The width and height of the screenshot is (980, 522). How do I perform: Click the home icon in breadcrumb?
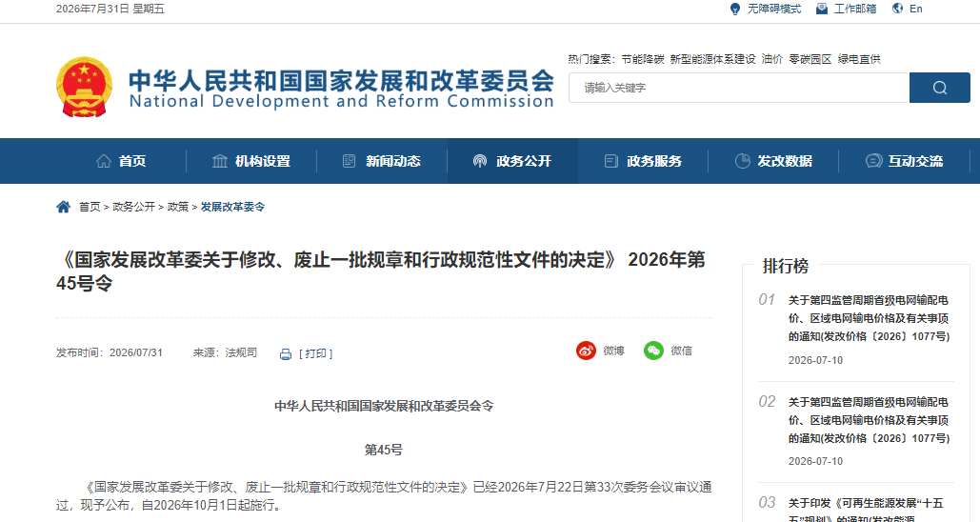pos(63,207)
